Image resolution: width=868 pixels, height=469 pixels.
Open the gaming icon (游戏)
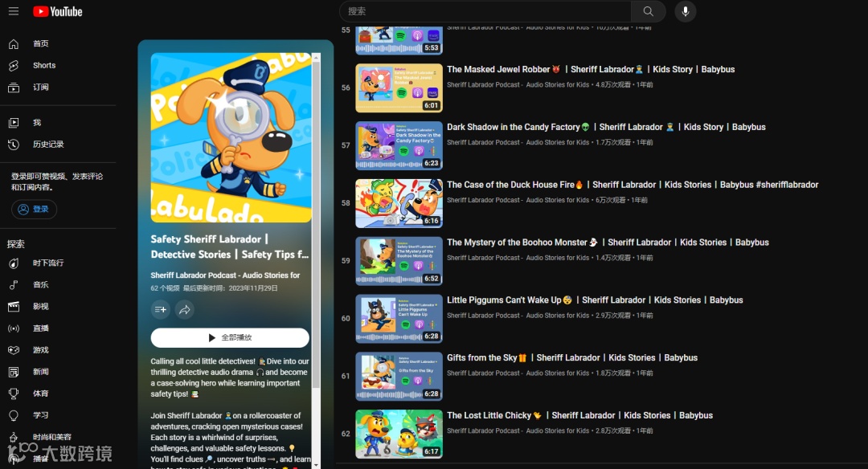click(14, 350)
